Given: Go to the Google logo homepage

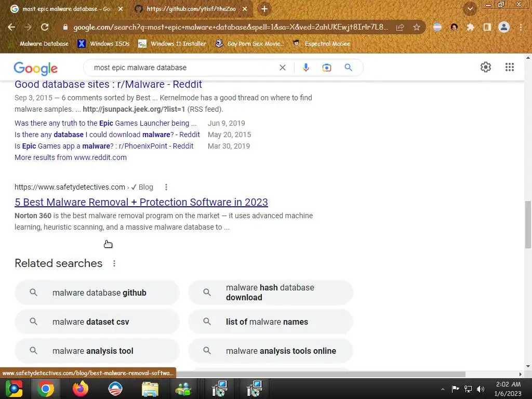Looking at the screenshot, I should (36, 68).
